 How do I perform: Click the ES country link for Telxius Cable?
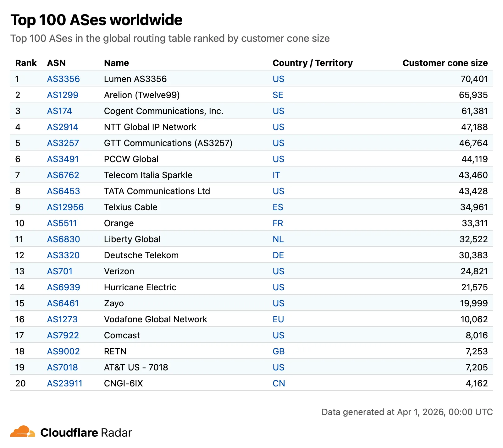pos(278,207)
